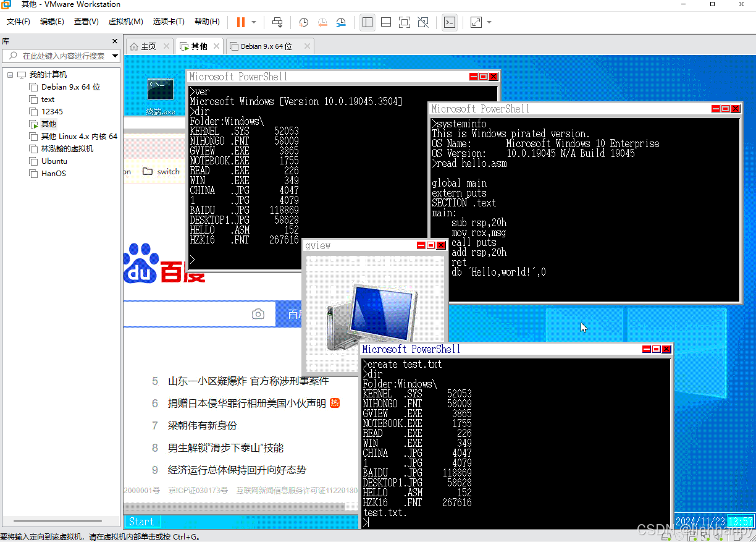The image size is (756, 542).
Task: Switch to the 其他 tab
Action: point(199,46)
